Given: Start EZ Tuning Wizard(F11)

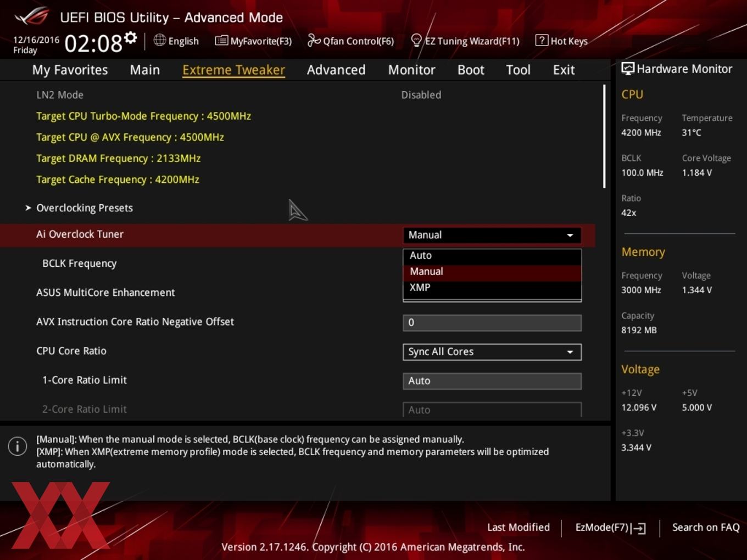Looking at the screenshot, I should (465, 41).
